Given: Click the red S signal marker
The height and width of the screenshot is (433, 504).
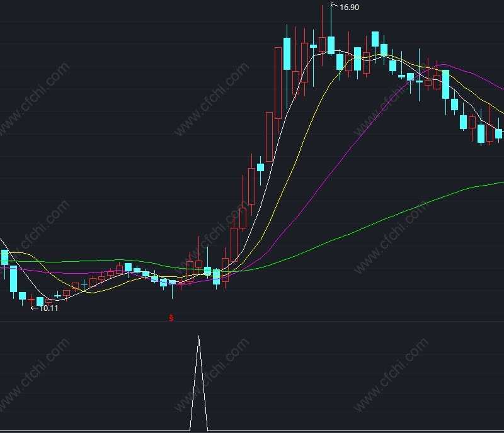Looking at the screenshot, I should pyautogui.click(x=171, y=318).
